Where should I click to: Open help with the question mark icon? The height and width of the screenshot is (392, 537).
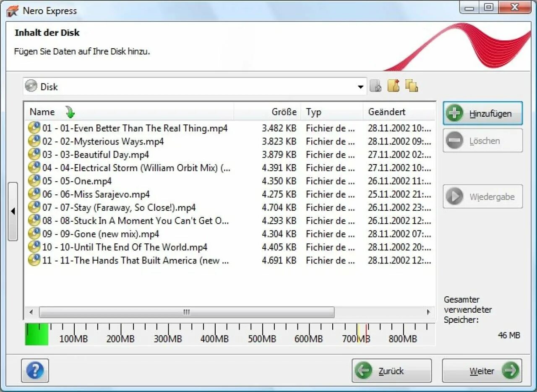[35, 371]
